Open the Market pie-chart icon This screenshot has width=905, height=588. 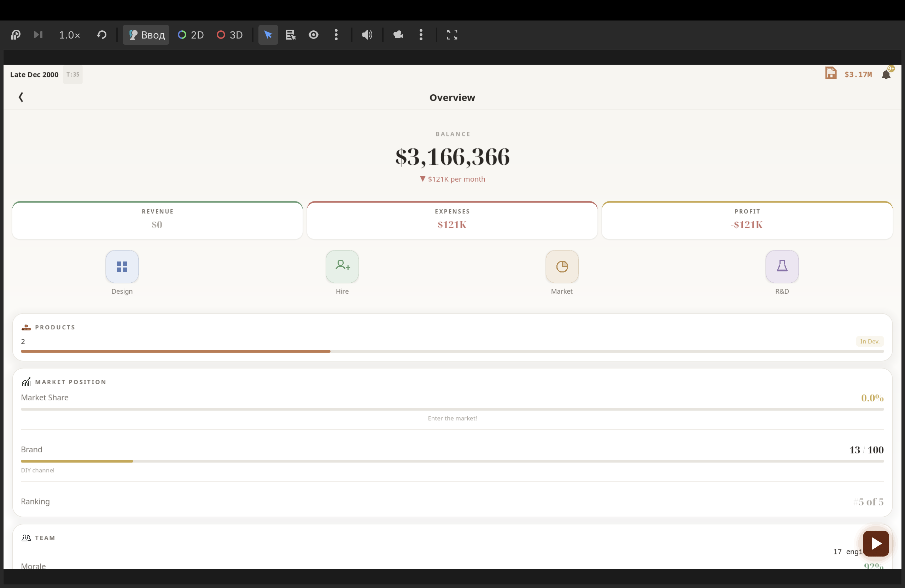[562, 266]
